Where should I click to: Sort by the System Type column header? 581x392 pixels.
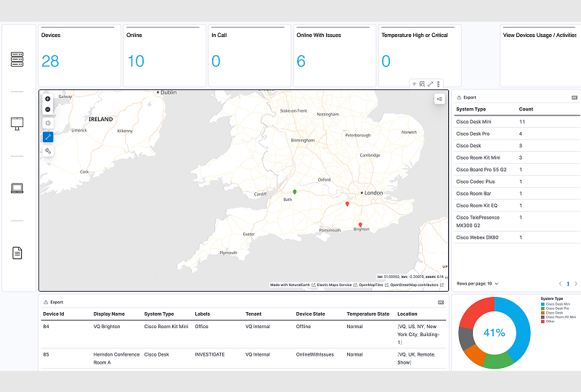point(471,109)
